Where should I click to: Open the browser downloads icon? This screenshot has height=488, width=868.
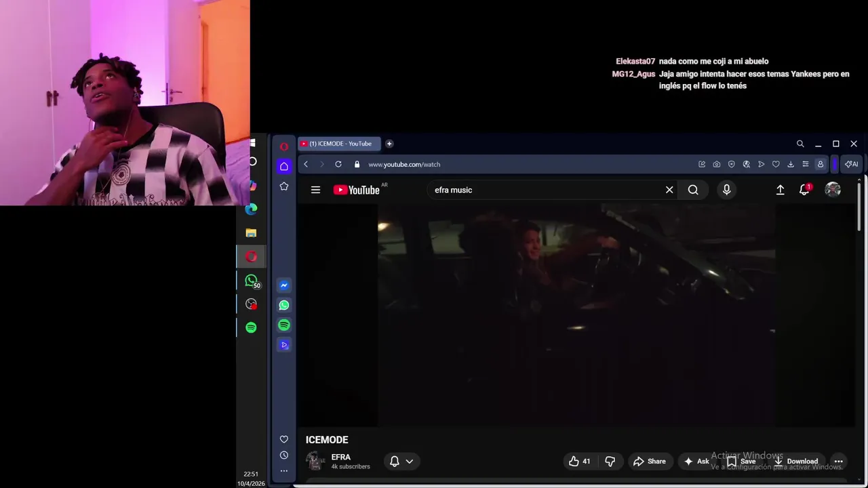coord(791,164)
